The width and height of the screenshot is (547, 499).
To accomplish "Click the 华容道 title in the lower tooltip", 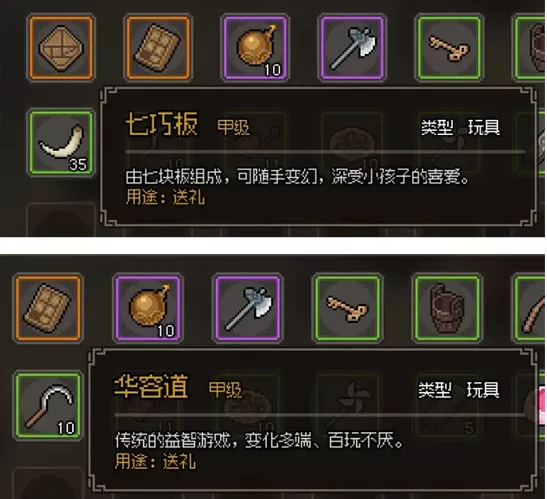I will point(151,387).
